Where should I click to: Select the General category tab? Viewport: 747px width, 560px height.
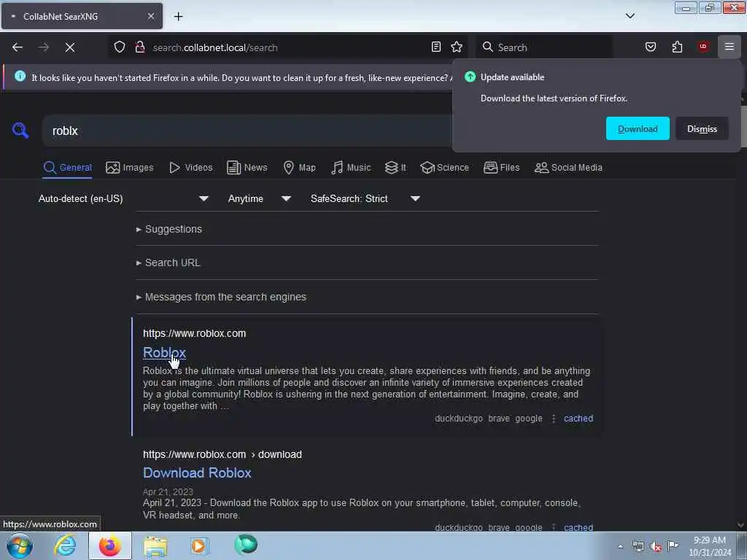tap(67, 168)
